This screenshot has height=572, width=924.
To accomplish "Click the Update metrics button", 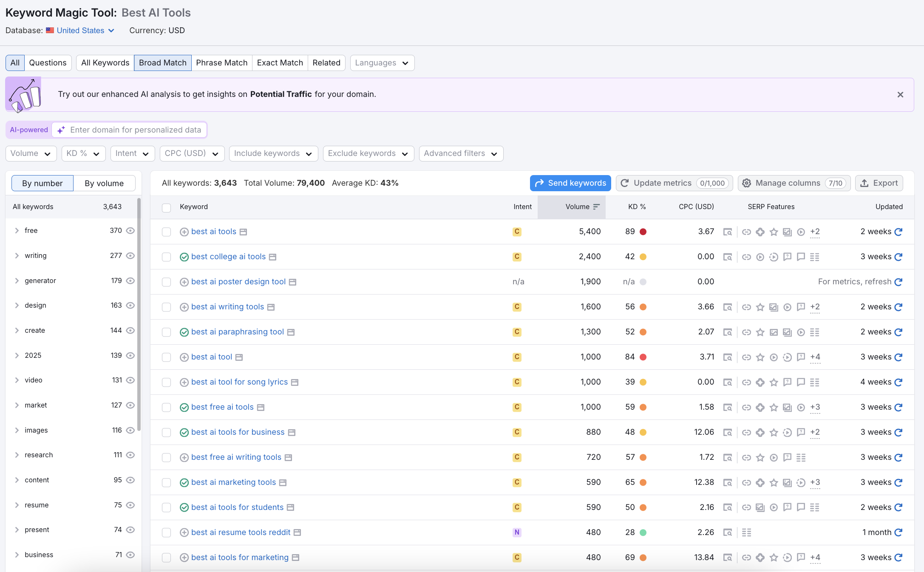I will pos(674,183).
